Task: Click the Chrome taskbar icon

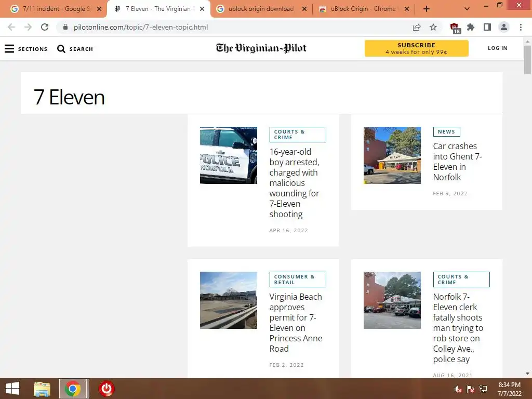Action: point(73,389)
